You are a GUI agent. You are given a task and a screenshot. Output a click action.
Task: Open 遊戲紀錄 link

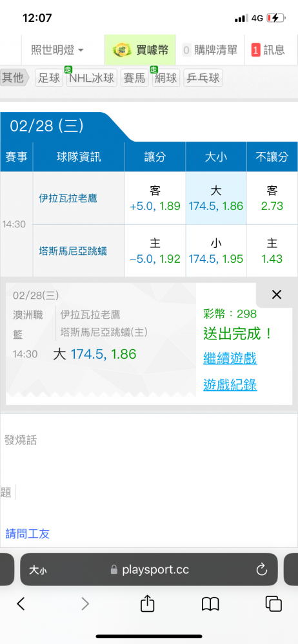(x=230, y=385)
